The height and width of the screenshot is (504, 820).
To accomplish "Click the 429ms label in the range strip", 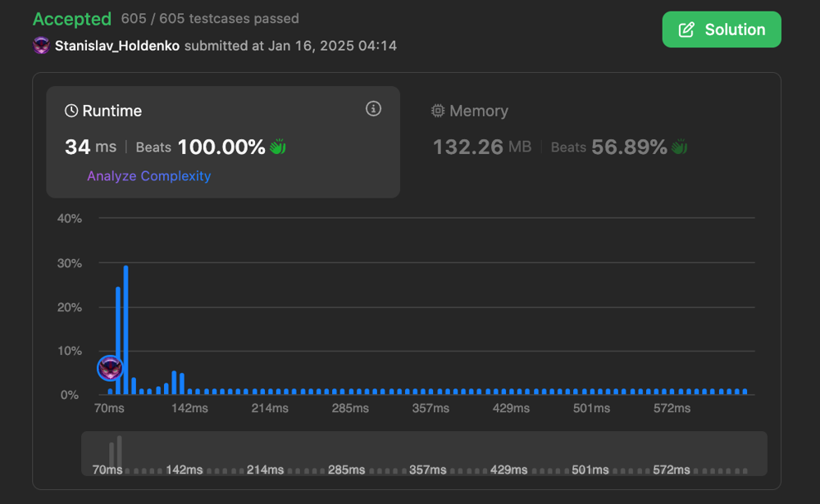I will click(509, 470).
